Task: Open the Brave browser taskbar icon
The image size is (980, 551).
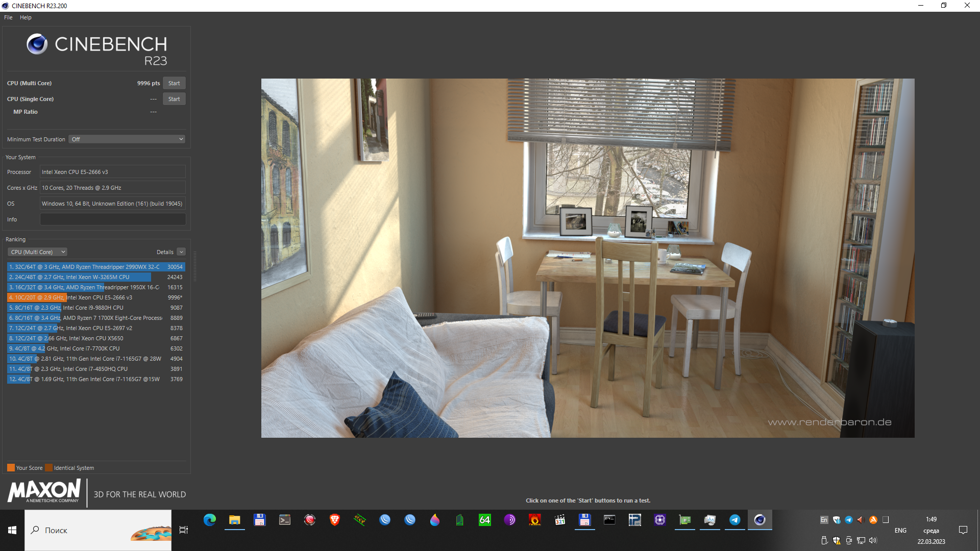Action: (335, 520)
